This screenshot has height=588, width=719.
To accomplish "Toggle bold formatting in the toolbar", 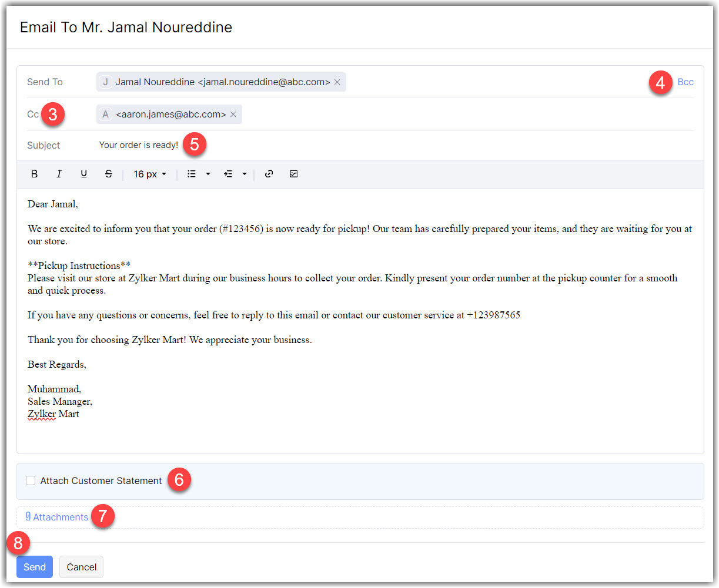I will [x=35, y=174].
